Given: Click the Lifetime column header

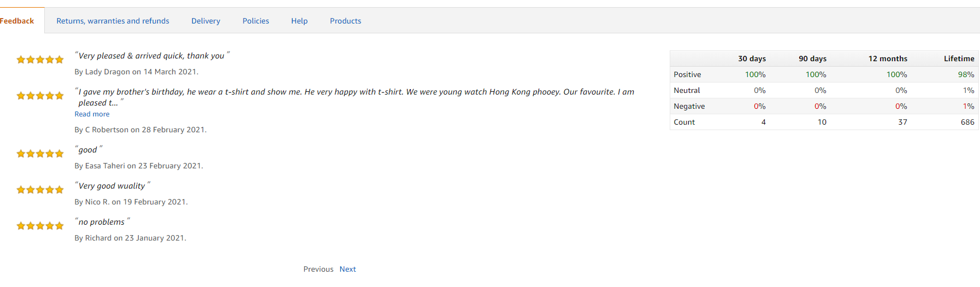Looking at the screenshot, I should [x=959, y=58].
